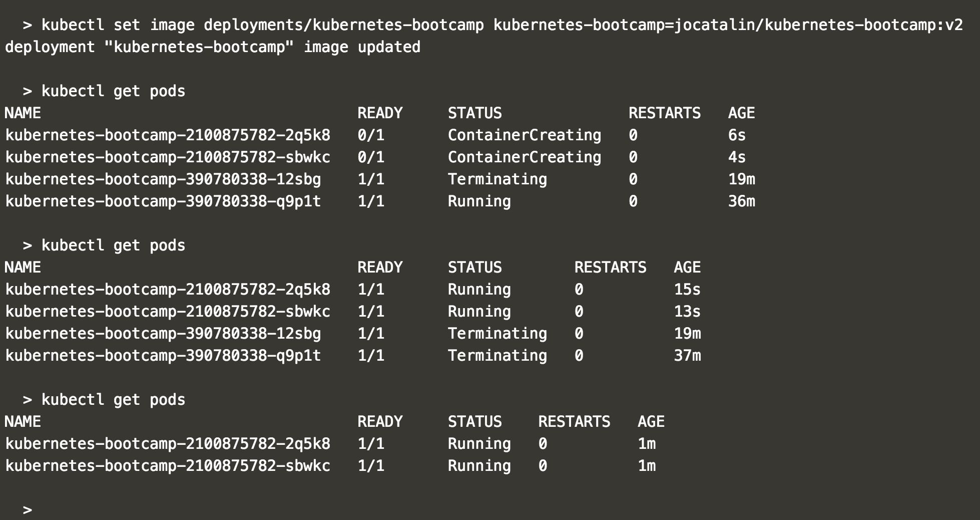Select the '37m' age value
The image size is (980, 520).
pyautogui.click(x=687, y=356)
